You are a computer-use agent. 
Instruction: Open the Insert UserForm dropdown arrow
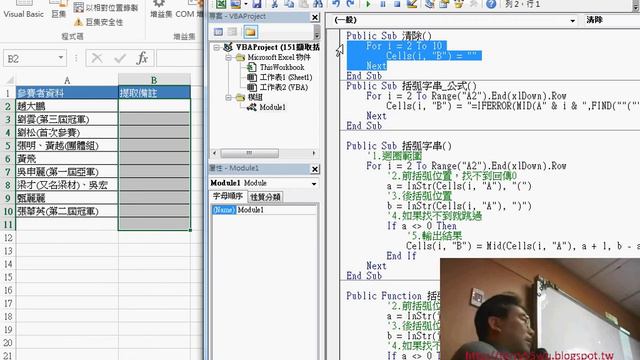point(246,4)
